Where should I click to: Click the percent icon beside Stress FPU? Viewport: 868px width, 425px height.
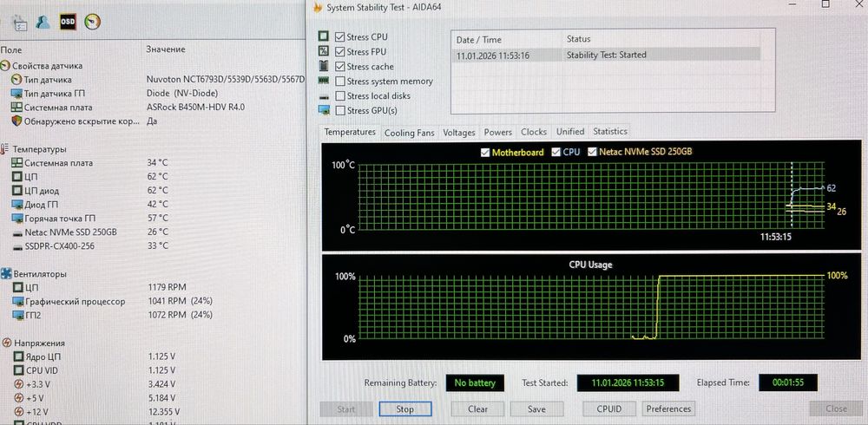(324, 51)
